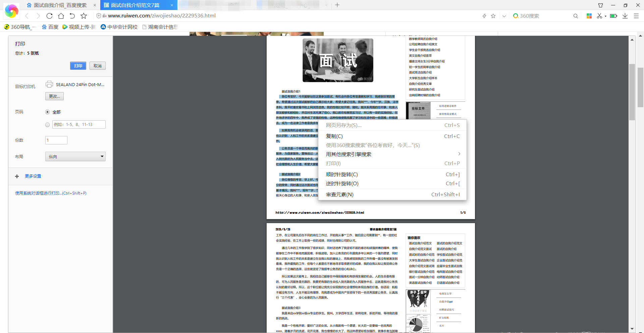This screenshot has height=333, width=644.
Task: Click the 份数 copies input field
Action: click(x=56, y=140)
